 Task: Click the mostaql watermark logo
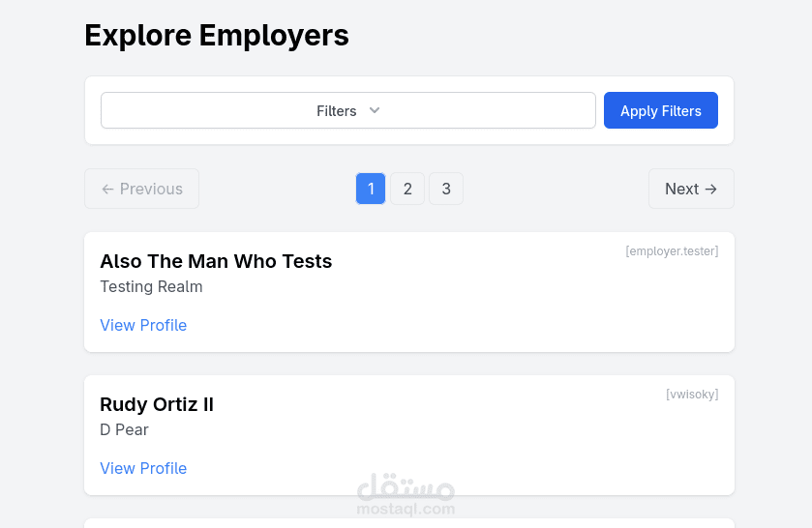tap(406, 495)
